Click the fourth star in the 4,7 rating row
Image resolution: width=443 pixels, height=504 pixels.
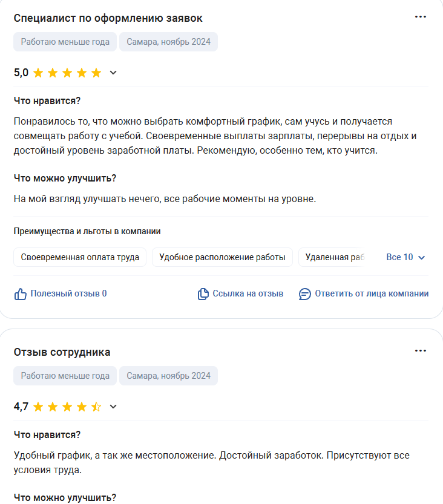coord(82,407)
